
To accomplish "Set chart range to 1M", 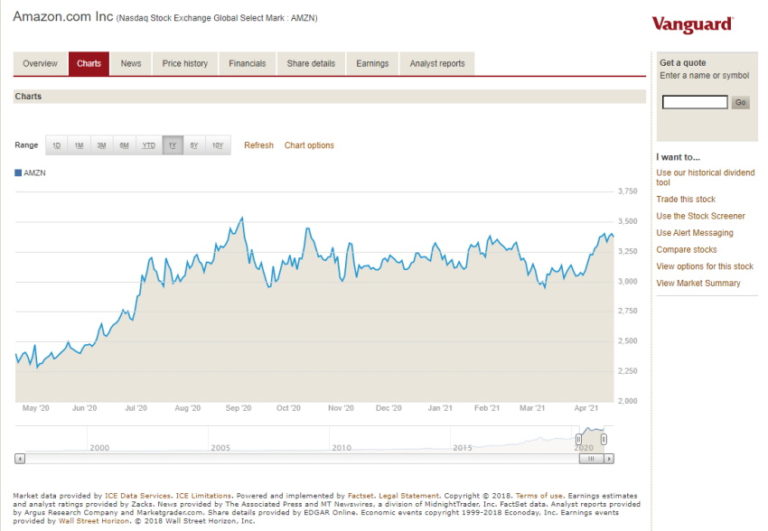I will point(79,145).
